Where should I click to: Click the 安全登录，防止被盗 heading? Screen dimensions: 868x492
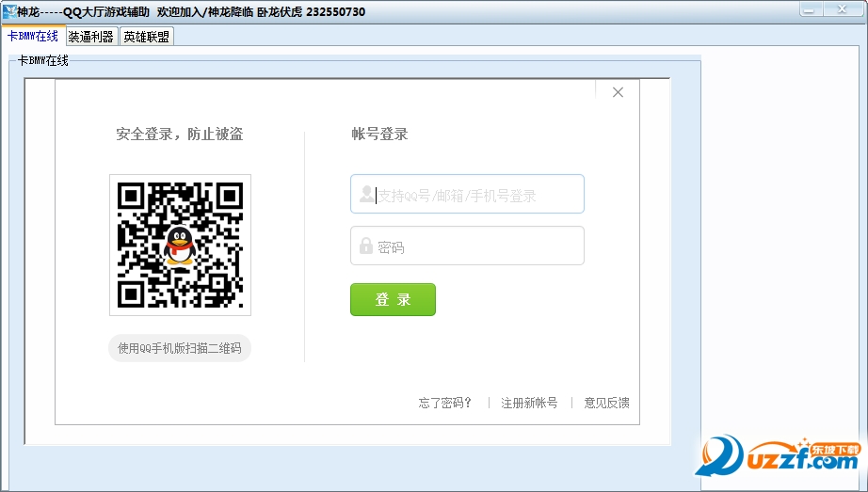point(180,134)
